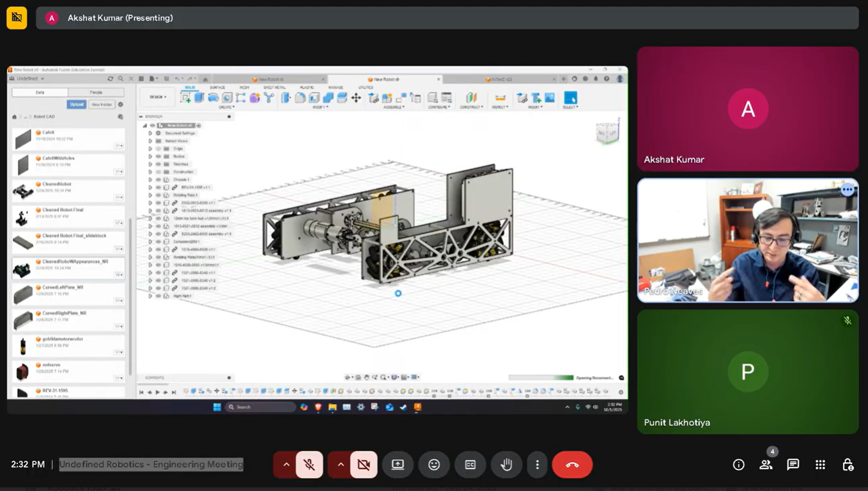Open audio settings arrow beside microphone
This screenshot has width=868, height=491.
click(x=286, y=465)
